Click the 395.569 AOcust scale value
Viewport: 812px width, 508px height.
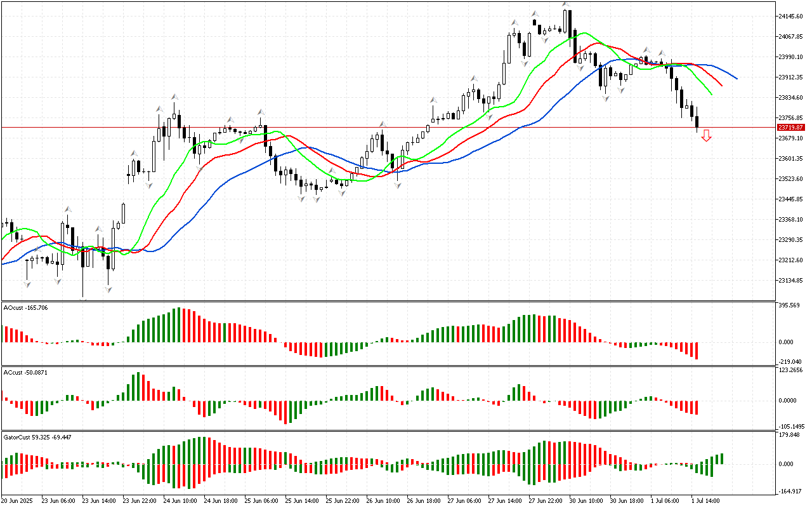791,305
